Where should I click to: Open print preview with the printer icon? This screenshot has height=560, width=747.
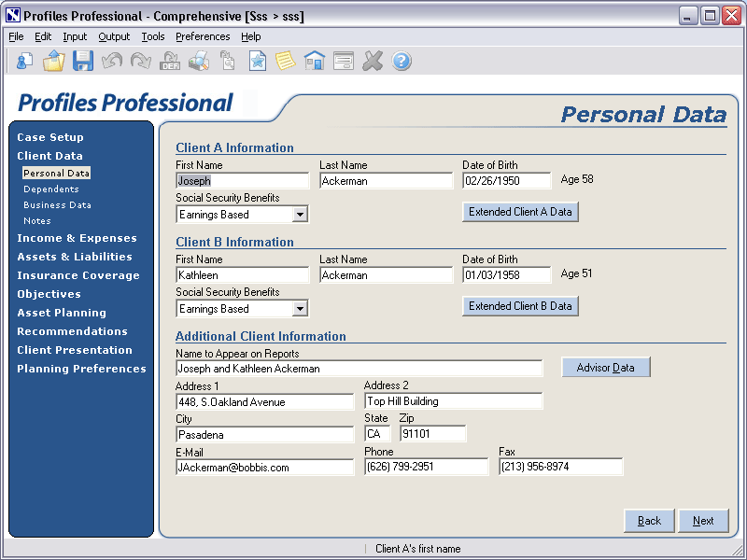point(199,61)
